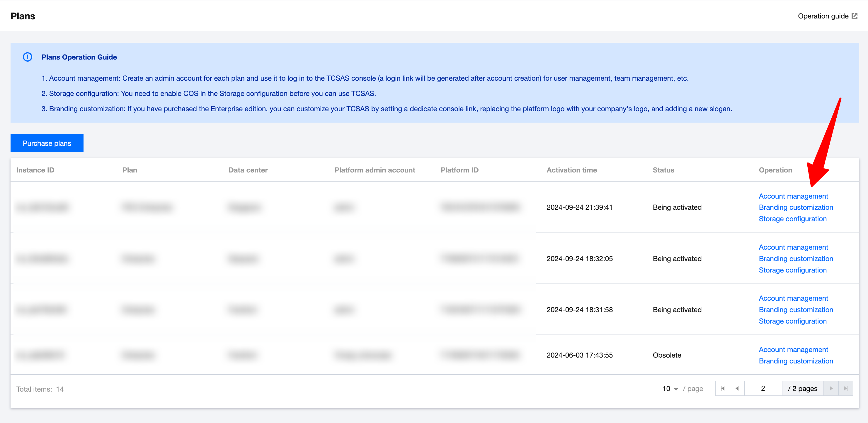Screen dimensions: 868x423
Task: Click the last page arrow icon
Action: point(845,389)
